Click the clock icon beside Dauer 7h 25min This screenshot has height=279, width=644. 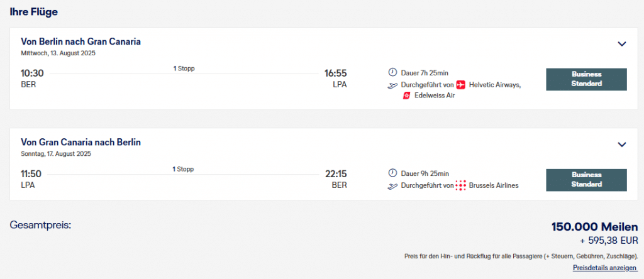tap(393, 73)
